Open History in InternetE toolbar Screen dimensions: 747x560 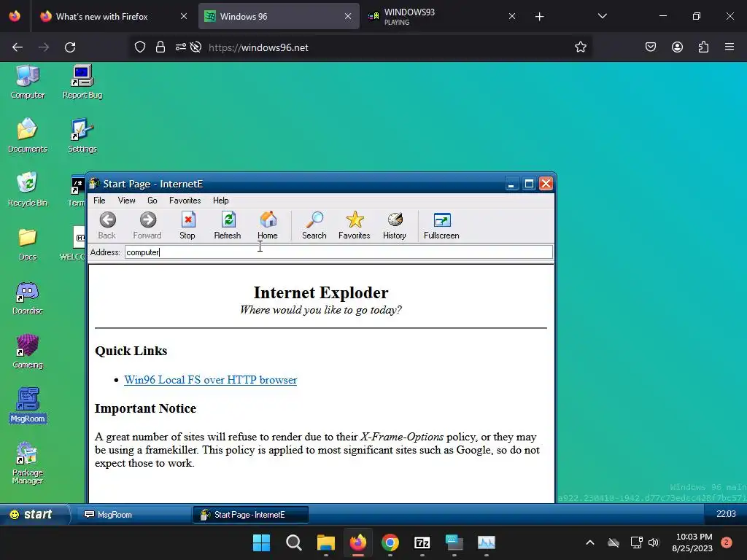tap(395, 225)
